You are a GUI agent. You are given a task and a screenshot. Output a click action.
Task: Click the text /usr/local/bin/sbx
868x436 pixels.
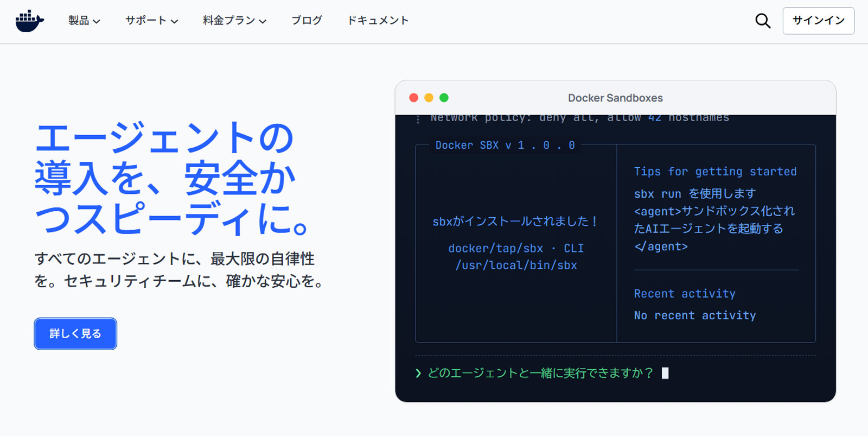click(x=516, y=265)
